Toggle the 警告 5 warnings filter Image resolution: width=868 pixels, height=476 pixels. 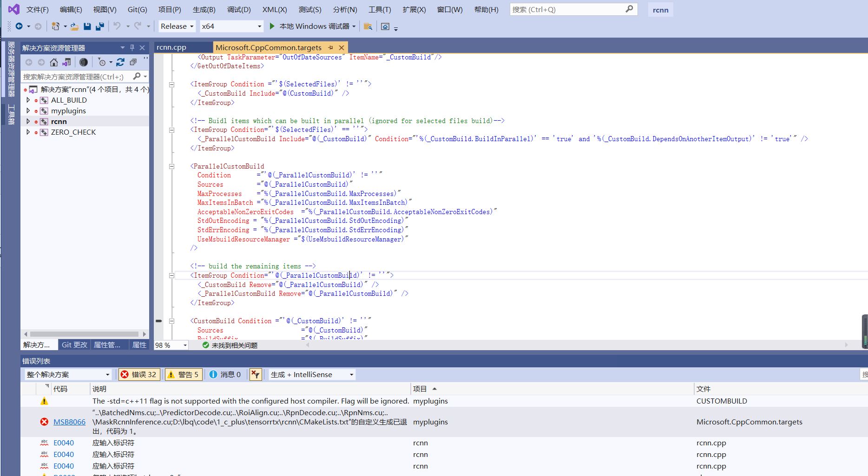click(x=183, y=374)
